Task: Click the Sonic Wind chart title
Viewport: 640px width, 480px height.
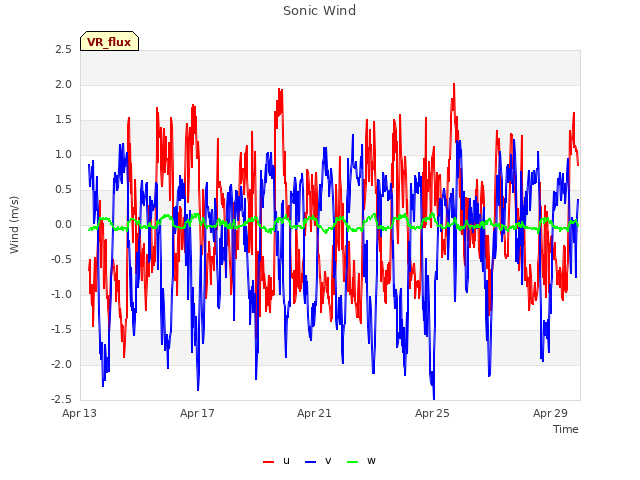Action: tap(320, 11)
